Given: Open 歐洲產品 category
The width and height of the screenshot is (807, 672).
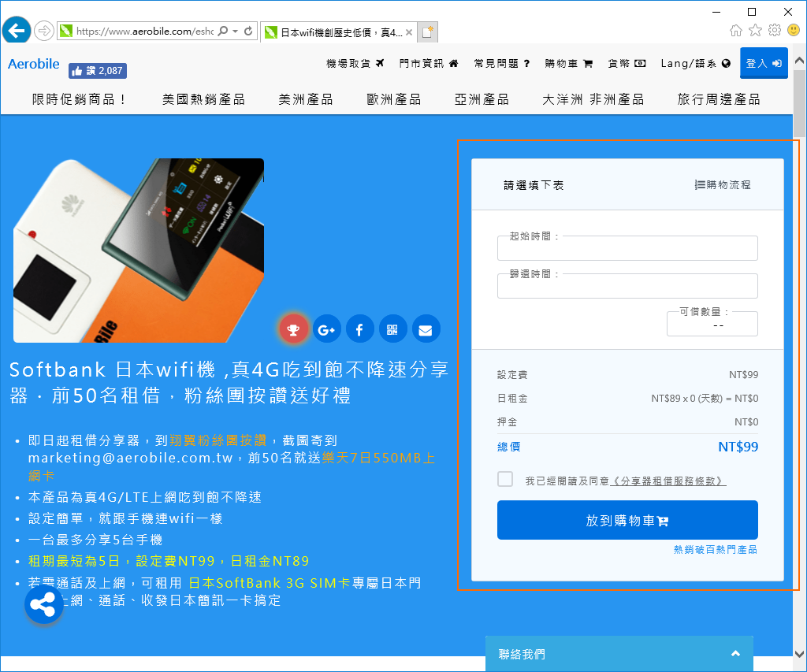Looking at the screenshot, I should pos(394,99).
